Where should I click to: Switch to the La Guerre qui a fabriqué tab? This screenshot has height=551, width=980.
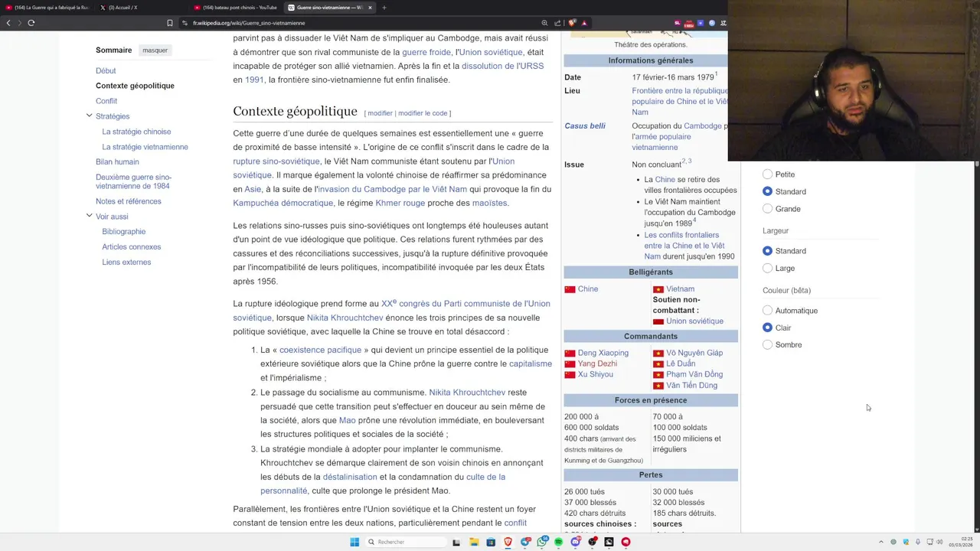click(47, 8)
